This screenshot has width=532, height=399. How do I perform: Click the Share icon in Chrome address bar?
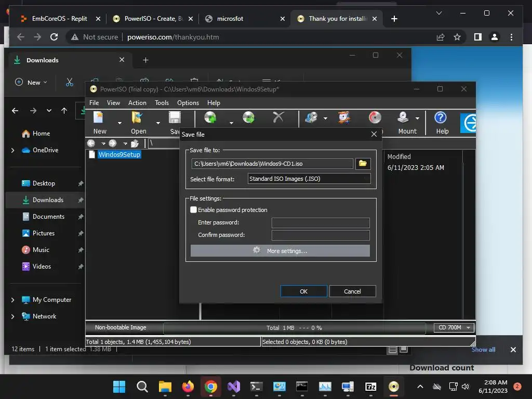(441, 37)
